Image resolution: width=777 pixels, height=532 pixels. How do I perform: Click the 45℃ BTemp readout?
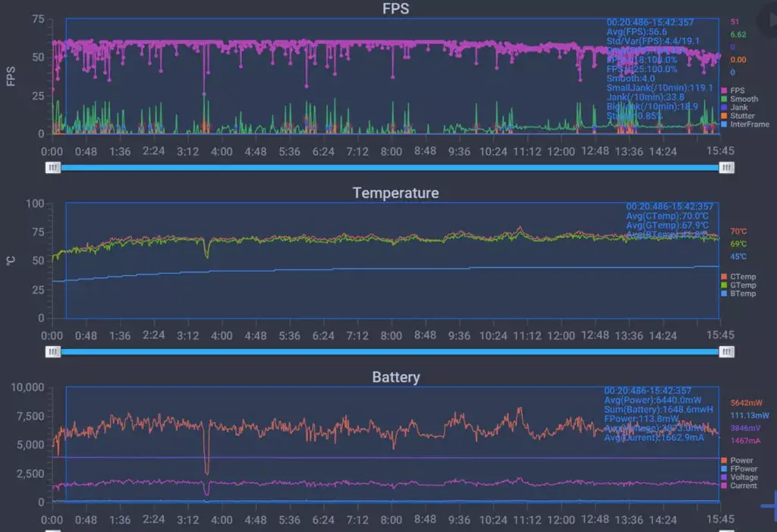coord(738,257)
